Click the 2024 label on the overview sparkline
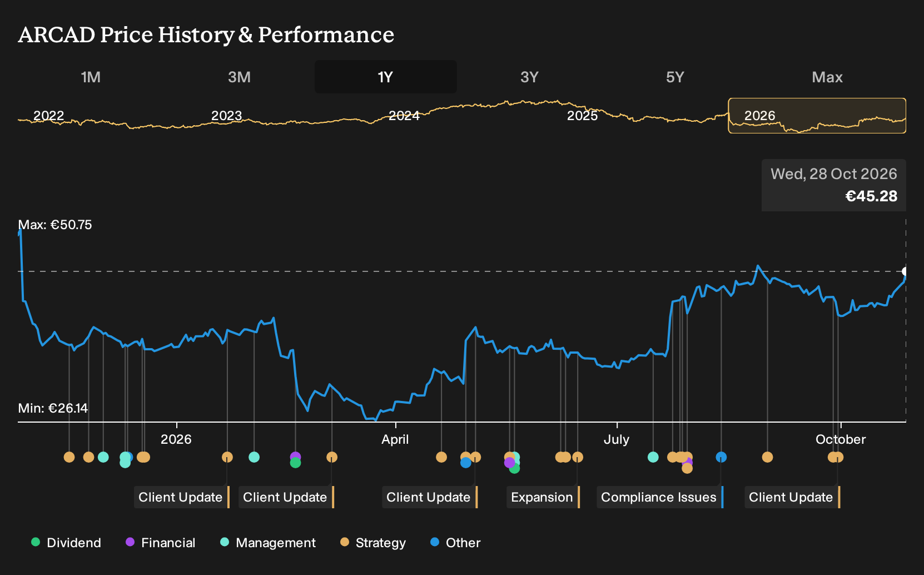Image resolution: width=924 pixels, height=575 pixels. click(404, 116)
